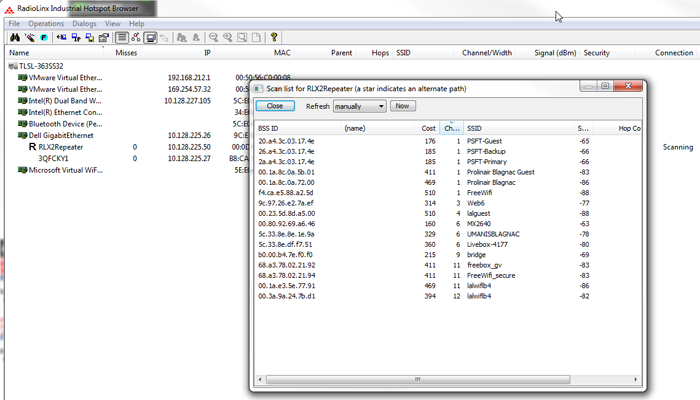Toggle the monitor display toolbar icon
Viewport: 700px width, 400px height.
pyautogui.click(x=150, y=38)
